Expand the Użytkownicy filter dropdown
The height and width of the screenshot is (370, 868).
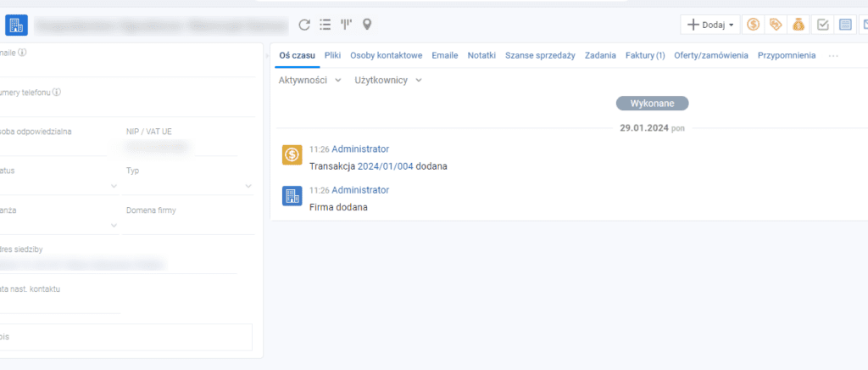(x=387, y=80)
